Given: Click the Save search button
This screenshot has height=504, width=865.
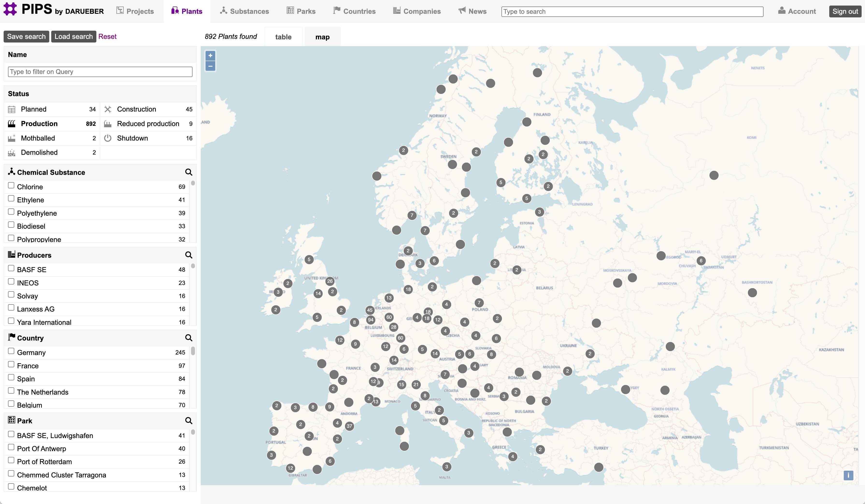Looking at the screenshot, I should click(26, 36).
